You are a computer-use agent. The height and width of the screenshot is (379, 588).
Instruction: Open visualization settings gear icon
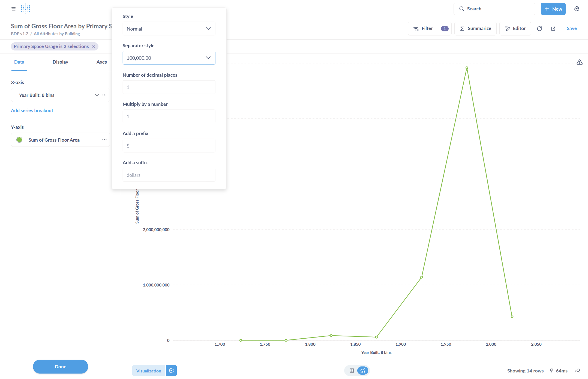point(171,371)
